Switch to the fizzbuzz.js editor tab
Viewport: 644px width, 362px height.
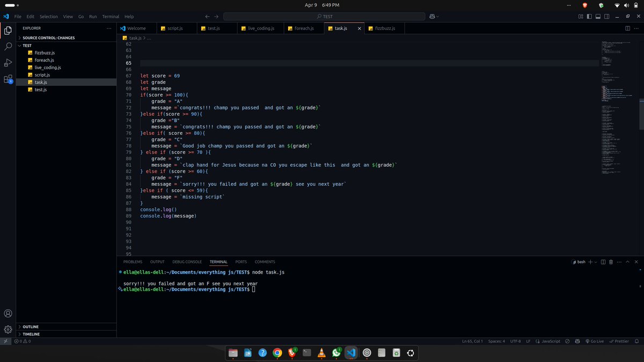click(x=385, y=28)
